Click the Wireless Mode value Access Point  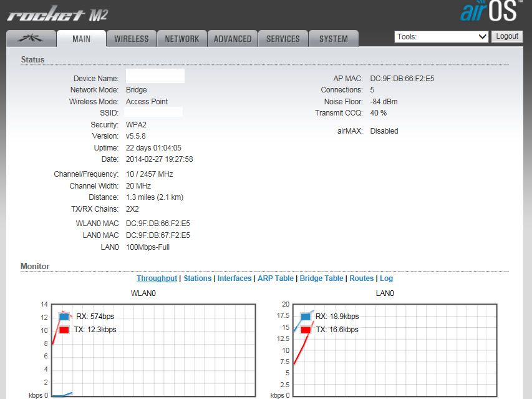[147, 102]
